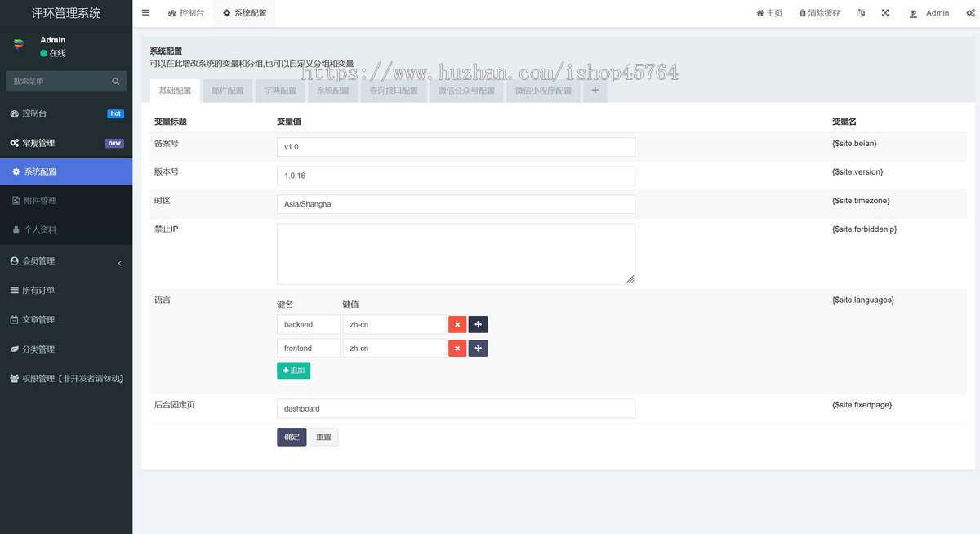Click the 追加 add button
This screenshot has width=980, height=534.
point(293,371)
